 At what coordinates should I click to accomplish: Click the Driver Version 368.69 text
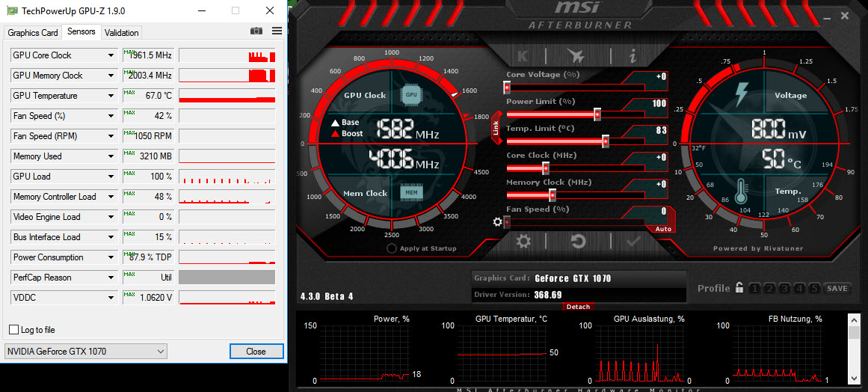click(x=547, y=295)
